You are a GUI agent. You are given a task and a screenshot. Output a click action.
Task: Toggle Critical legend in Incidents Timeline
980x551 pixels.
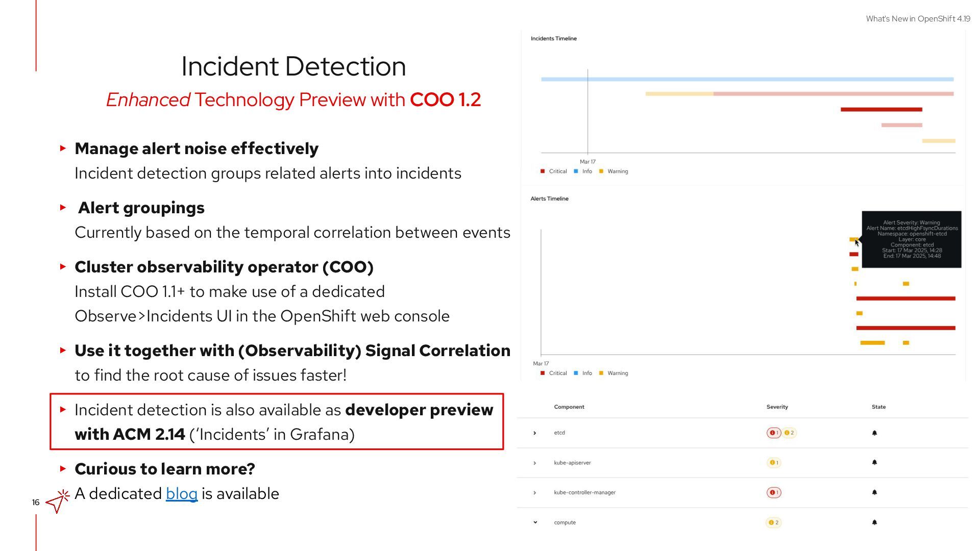point(554,171)
